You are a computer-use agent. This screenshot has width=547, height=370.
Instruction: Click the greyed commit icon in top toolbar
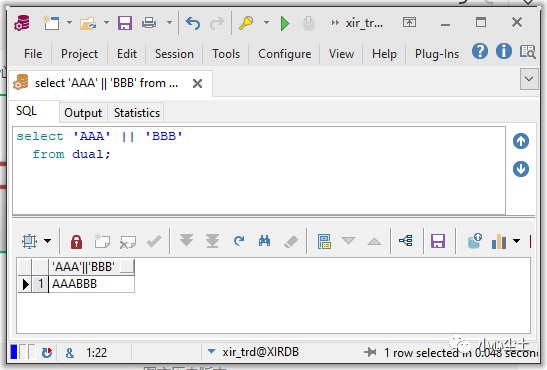tap(308, 23)
